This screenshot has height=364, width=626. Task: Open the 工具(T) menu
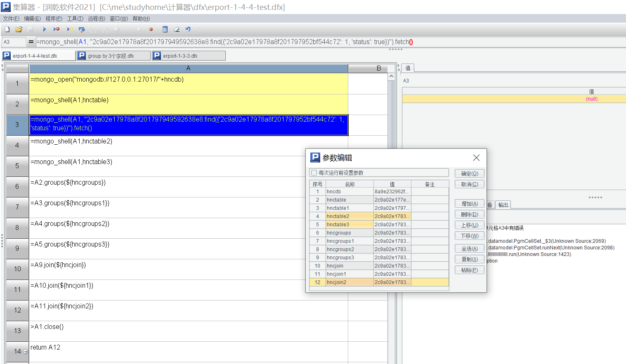point(75,19)
